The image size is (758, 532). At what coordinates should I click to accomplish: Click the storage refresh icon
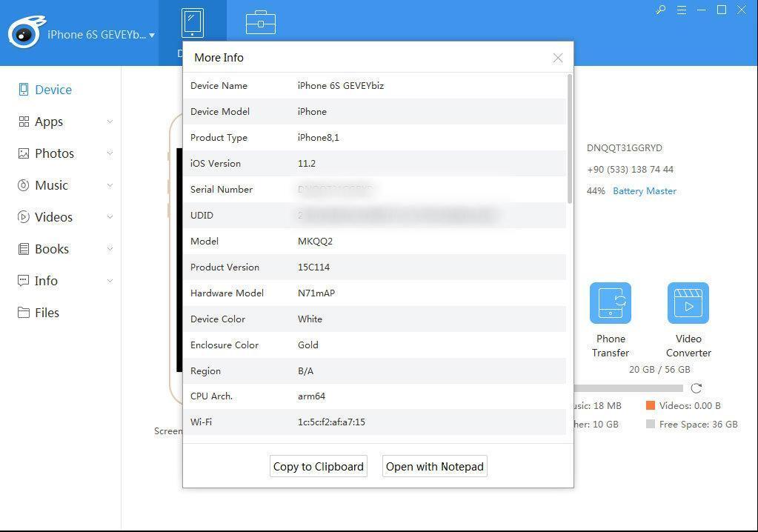[696, 388]
